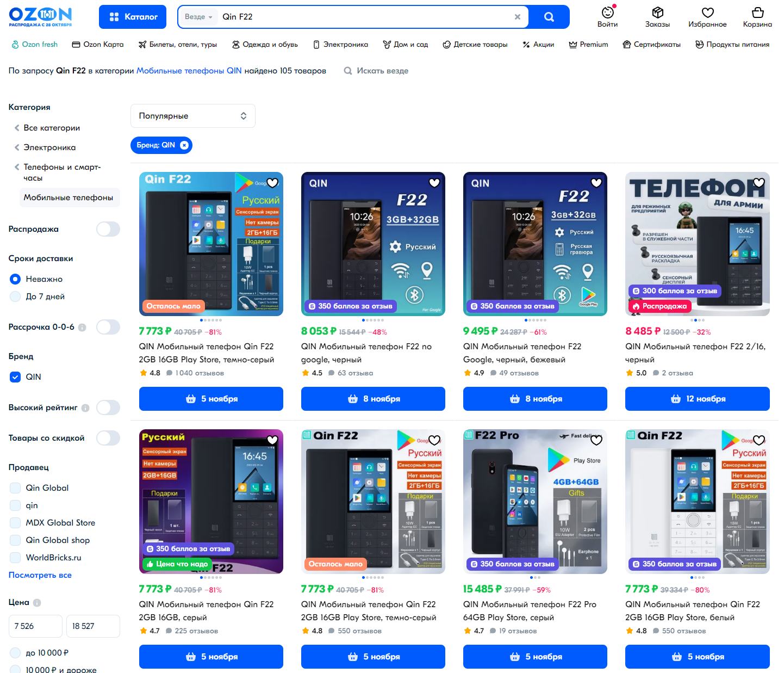Toggle the Товары со скидкой switch
Screen dimensions: 784x673
(x=108, y=438)
